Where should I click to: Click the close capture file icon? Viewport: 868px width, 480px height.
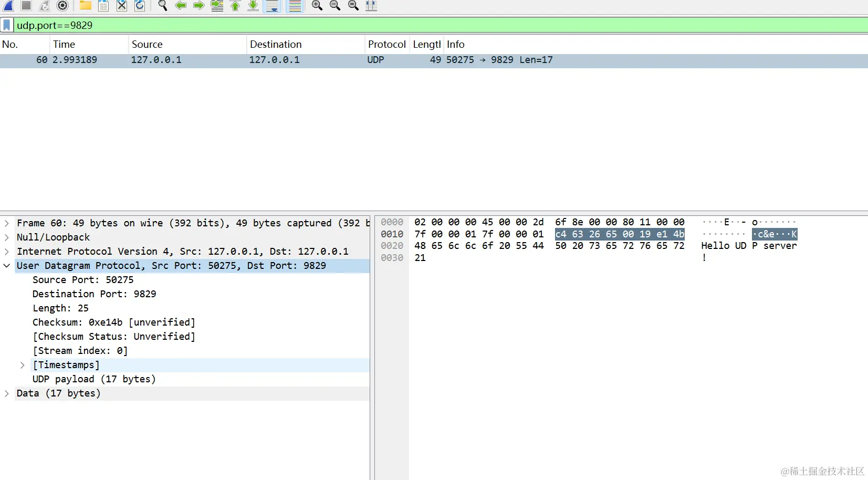coord(122,5)
